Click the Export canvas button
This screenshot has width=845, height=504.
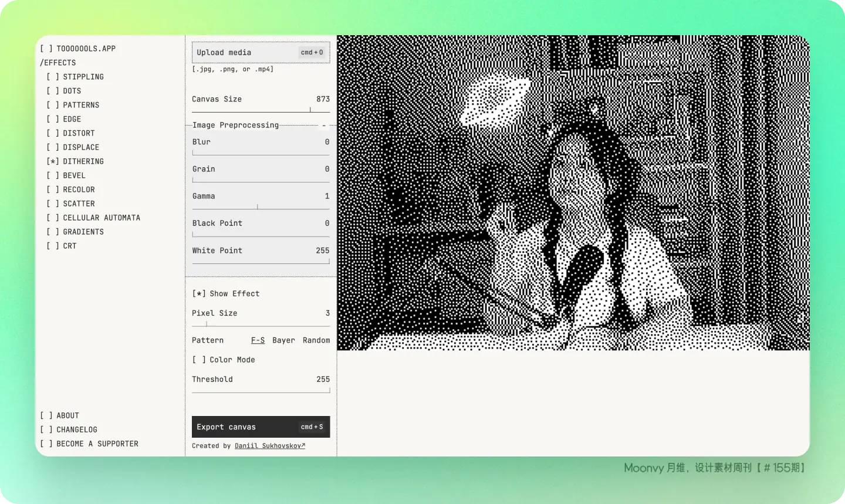click(261, 427)
